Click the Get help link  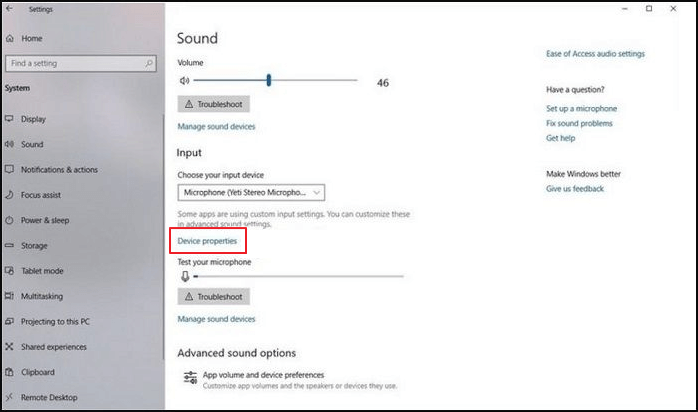(x=560, y=138)
